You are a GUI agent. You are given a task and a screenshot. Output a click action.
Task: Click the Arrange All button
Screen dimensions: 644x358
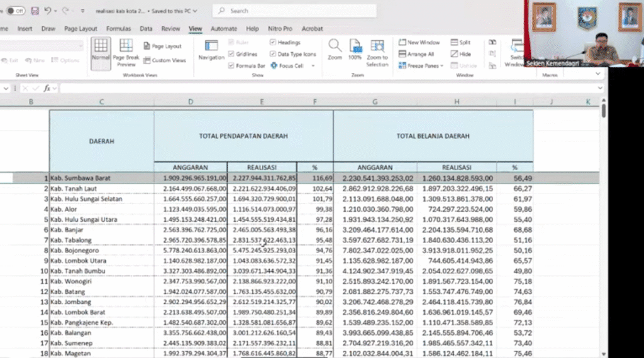(416, 54)
